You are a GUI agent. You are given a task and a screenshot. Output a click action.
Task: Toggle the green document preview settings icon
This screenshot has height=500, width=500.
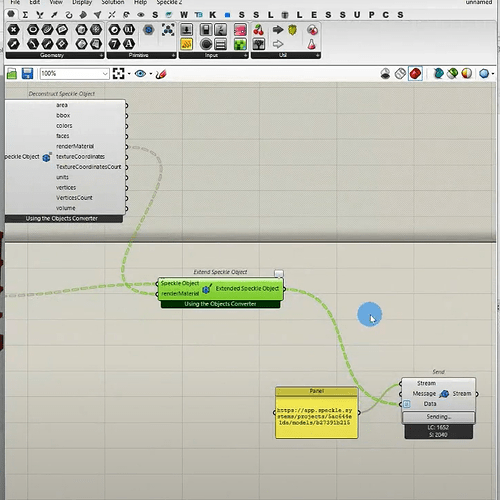click(x=452, y=74)
